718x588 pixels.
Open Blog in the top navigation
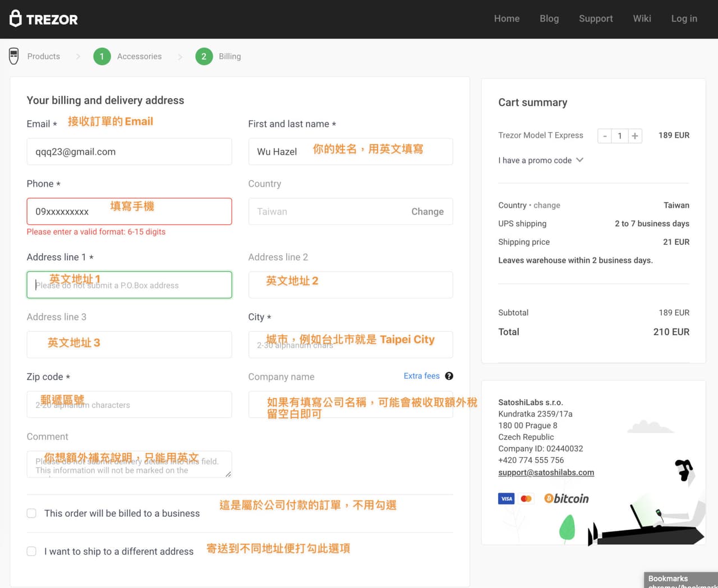coord(549,18)
